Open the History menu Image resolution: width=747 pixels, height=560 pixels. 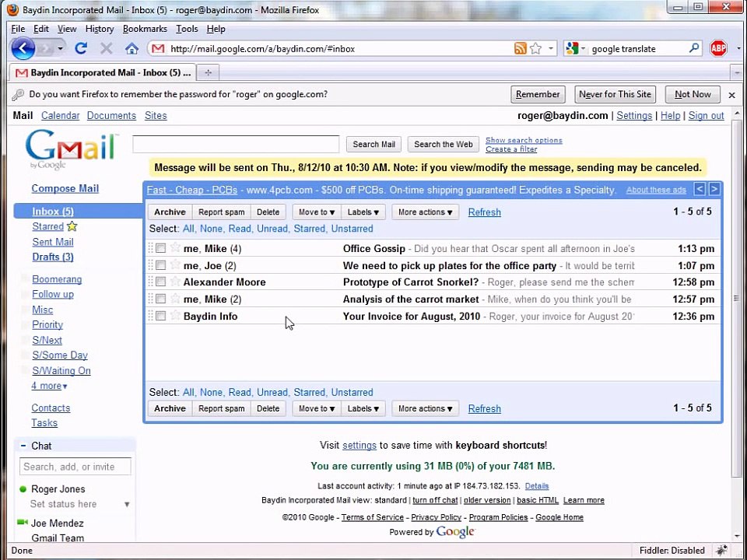click(100, 29)
